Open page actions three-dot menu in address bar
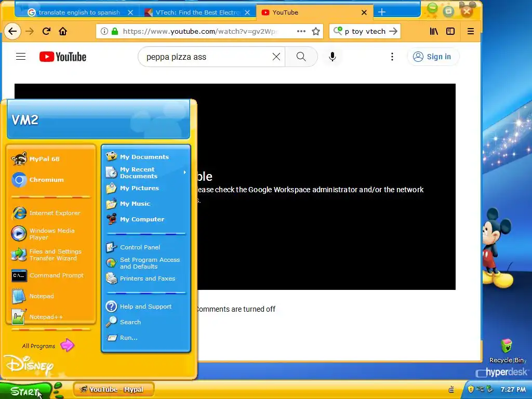 tap(301, 31)
